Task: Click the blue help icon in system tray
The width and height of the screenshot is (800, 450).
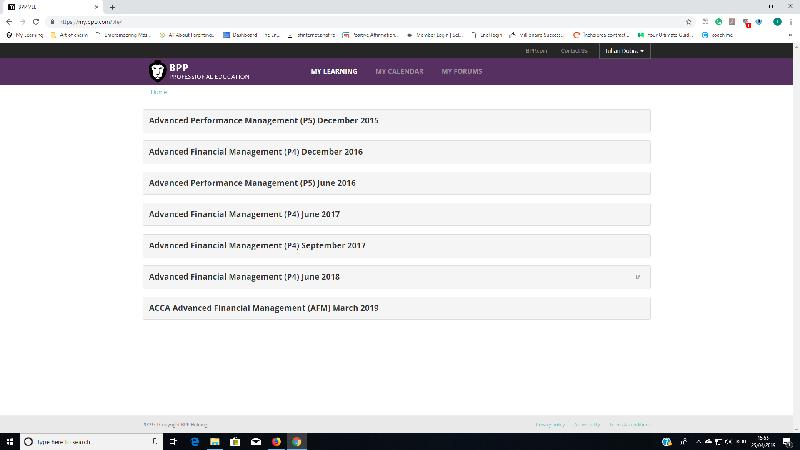Action: pyautogui.click(x=666, y=442)
